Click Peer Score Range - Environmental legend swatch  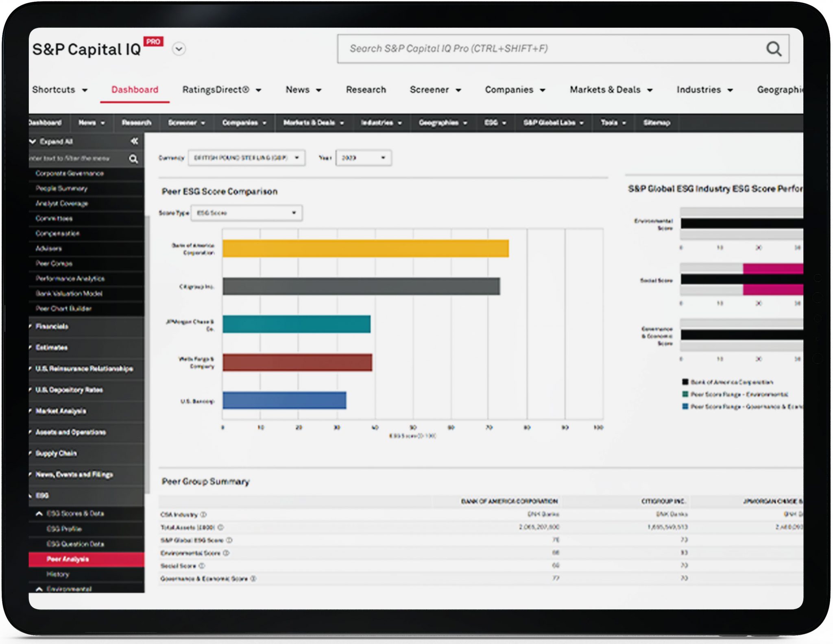click(x=685, y=394)
